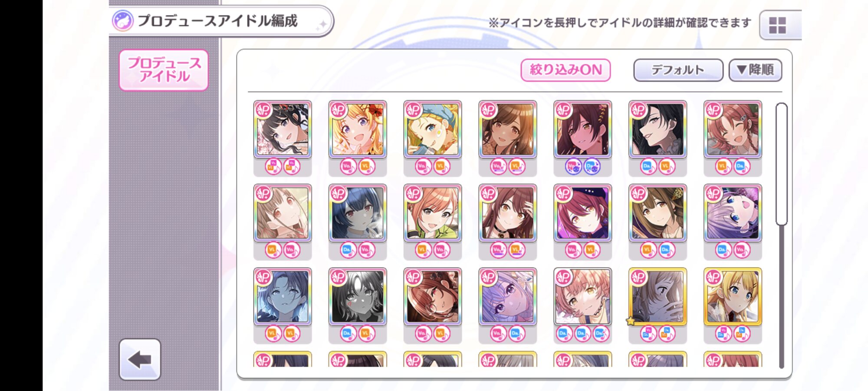Select the winking red-haired idol with braid
Screen dimensions: 868x391
pyautogui.click(x=733, y=129)
